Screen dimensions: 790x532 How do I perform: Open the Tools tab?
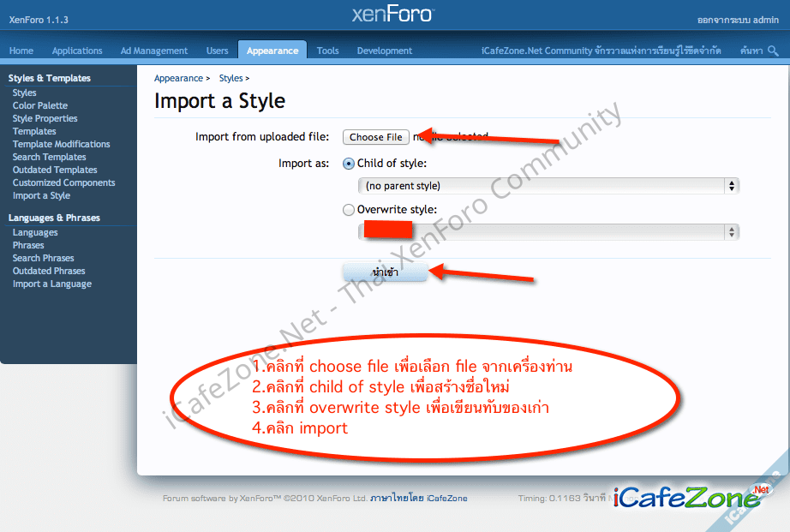coord(328,51)
